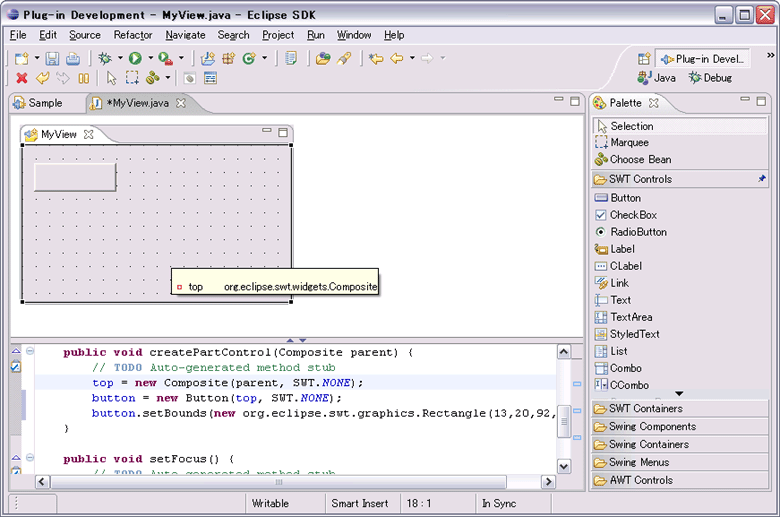The height and width of the screenshot is (517, 780).
Task: Open the Source menu
Action: [x=85, y=35]
